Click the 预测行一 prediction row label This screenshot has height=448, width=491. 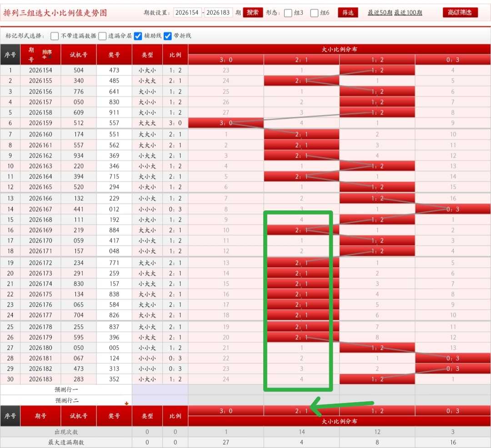[x=66, y=389]
